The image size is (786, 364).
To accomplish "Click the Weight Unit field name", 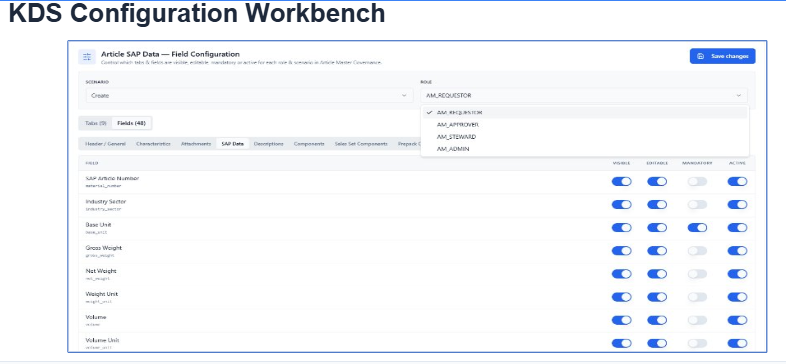I will tap(102, 294).
